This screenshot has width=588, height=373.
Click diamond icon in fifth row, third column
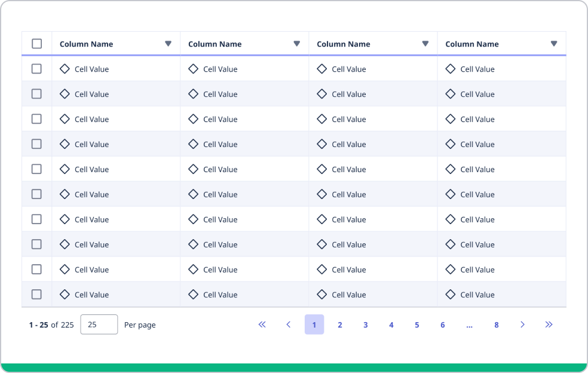[322, 169]
